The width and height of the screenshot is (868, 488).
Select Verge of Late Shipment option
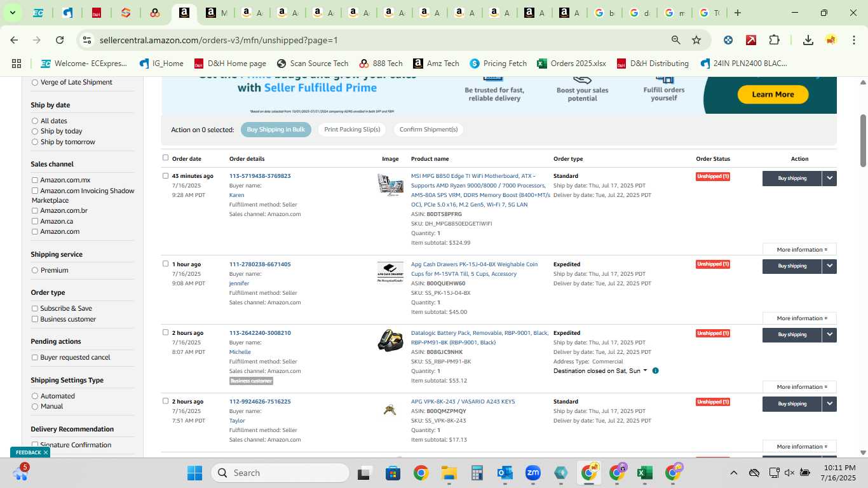pyautogui.click(x=35, y=83)
